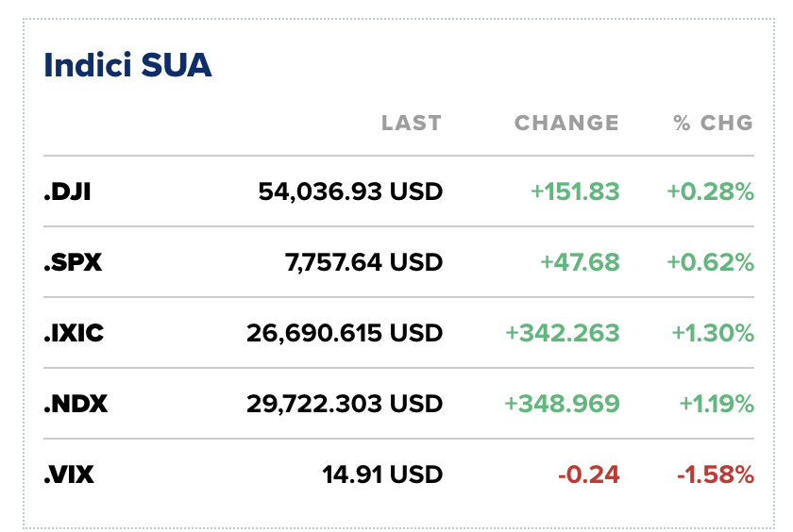793x532 pixels.
Task: Click the CHANGE column header
Action: click(x=566, y=123)
